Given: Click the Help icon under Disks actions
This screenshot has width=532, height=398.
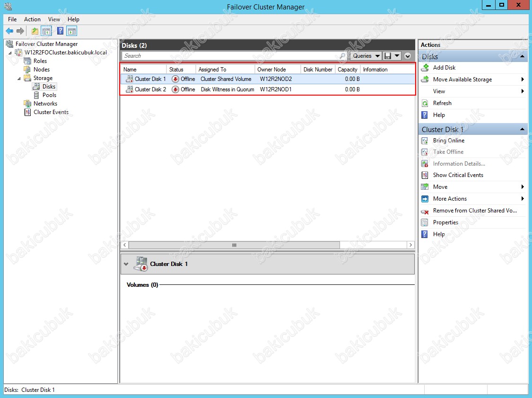Looking at the screenshot, I should [x=425, y=115].
